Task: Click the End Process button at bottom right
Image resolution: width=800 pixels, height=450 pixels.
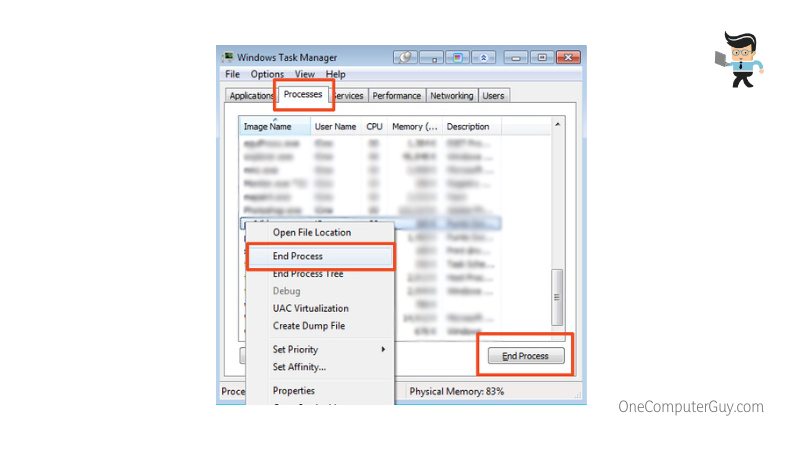Action: click(526, 356)
